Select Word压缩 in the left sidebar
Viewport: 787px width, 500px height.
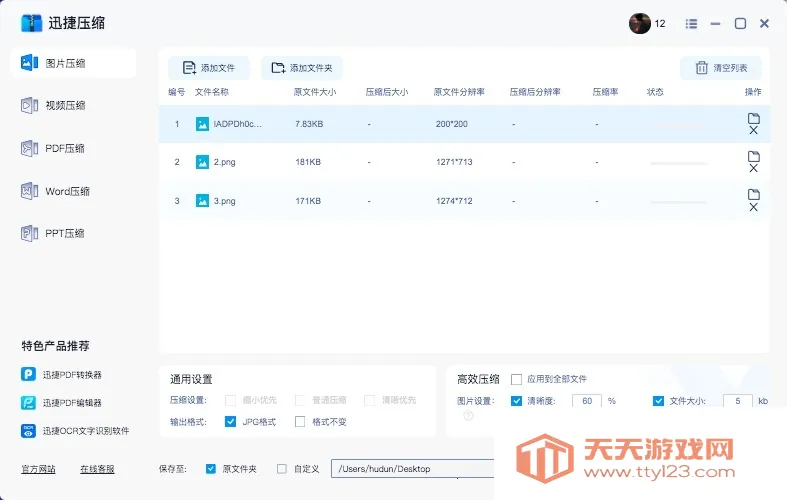click(x=66, y=191)
